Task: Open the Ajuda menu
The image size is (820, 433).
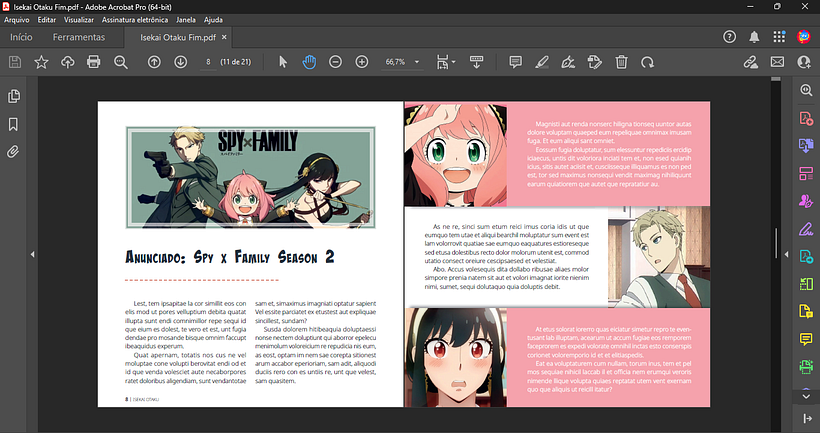Action: click(213, 20)
